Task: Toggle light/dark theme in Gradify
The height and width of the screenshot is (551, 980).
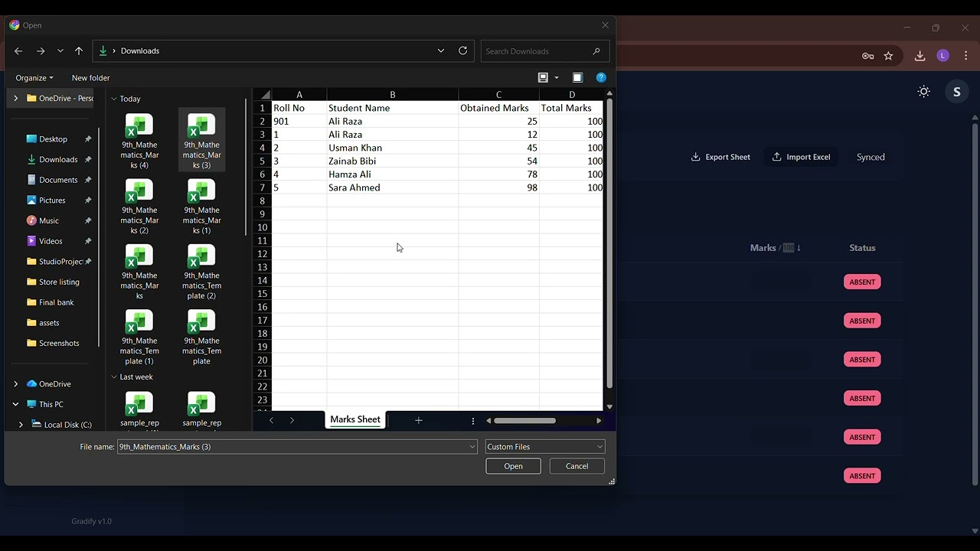Action: [924, 92]
